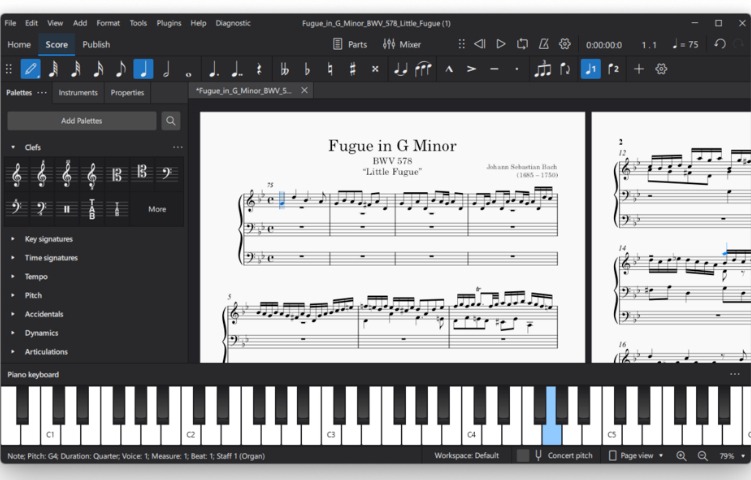This screenshot has width=751, height=480.
Task: Select the highlighted quarter note duration
Action: (143, 69)
